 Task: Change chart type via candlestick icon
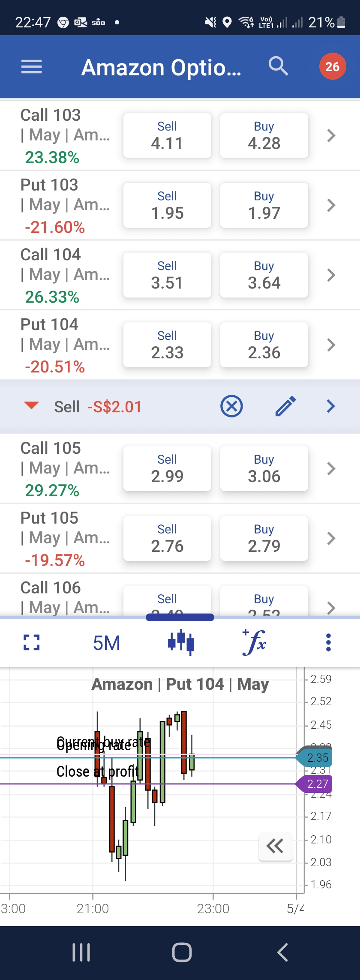coord(181,642)
